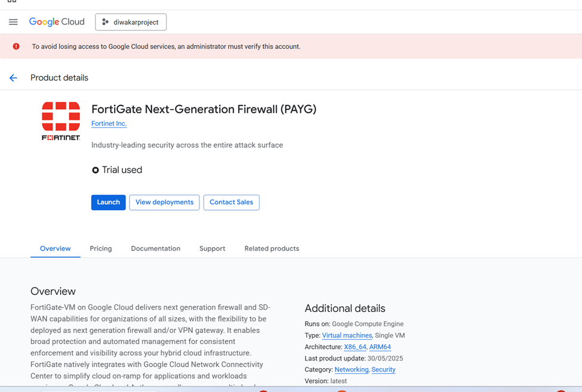Switch to the Pricing tab

tap(101, 249)
